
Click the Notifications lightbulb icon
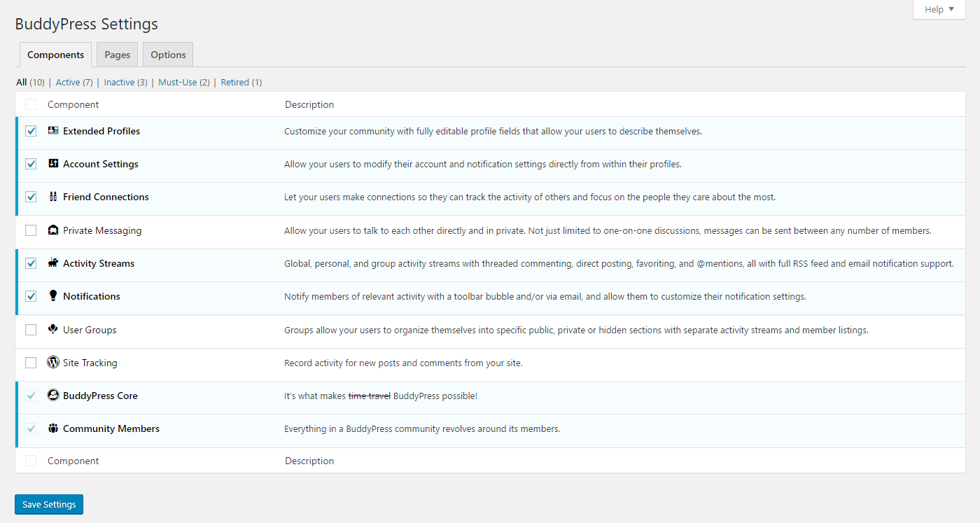(x=53, y=296)
